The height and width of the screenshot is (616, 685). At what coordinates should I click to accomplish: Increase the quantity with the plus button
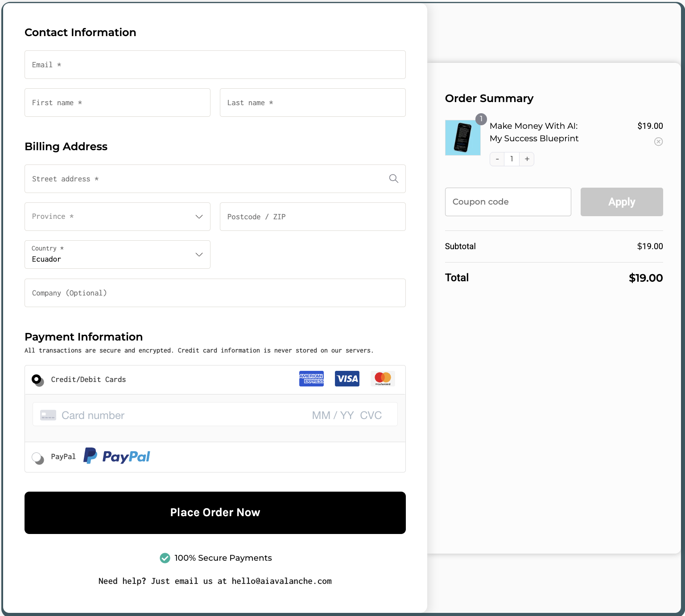[x=527, y=159]
